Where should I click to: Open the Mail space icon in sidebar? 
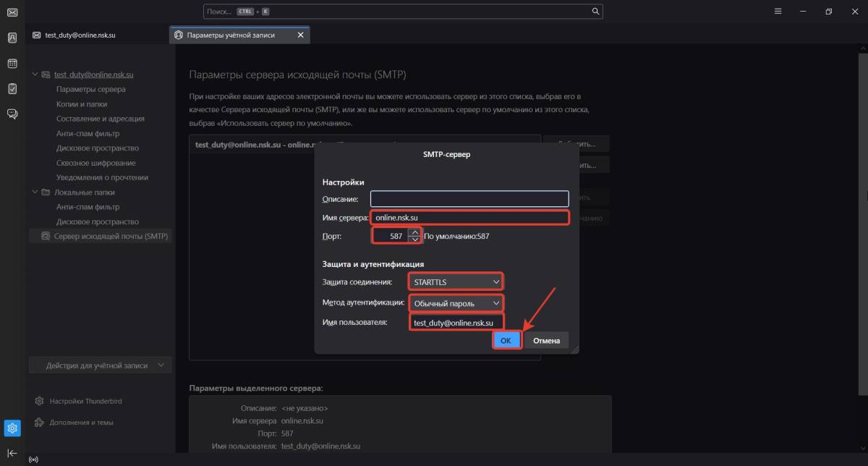(12, 12)
